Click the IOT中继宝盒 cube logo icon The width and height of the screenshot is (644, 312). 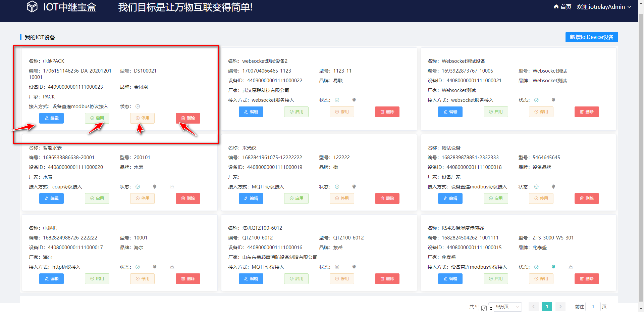(32, 6)
